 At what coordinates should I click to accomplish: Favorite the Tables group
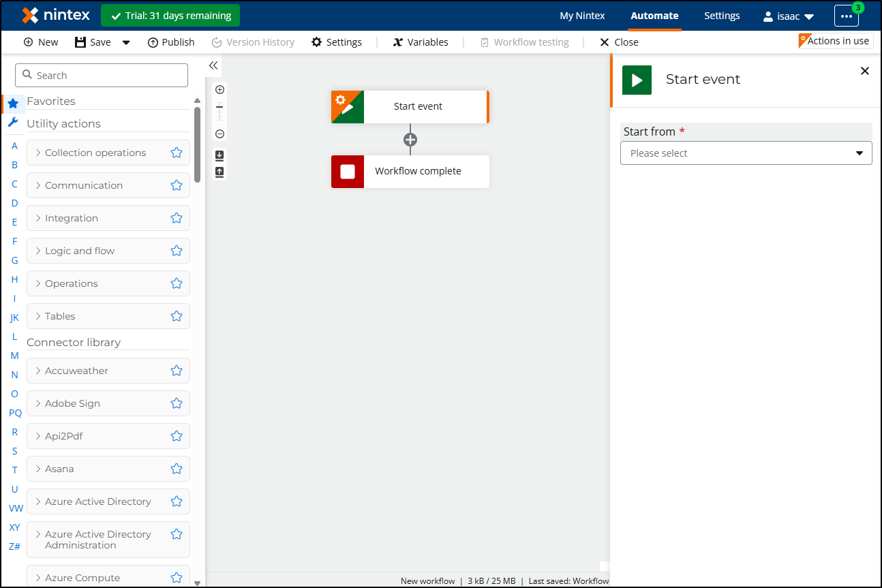[177, 316]
